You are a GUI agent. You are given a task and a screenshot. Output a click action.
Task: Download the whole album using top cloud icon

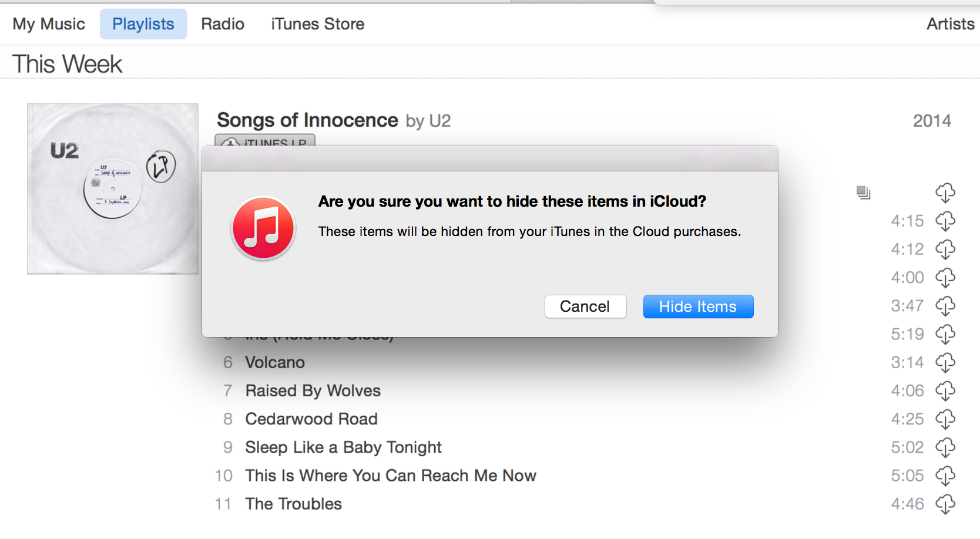pyautogui.click(x=945, y=193)
